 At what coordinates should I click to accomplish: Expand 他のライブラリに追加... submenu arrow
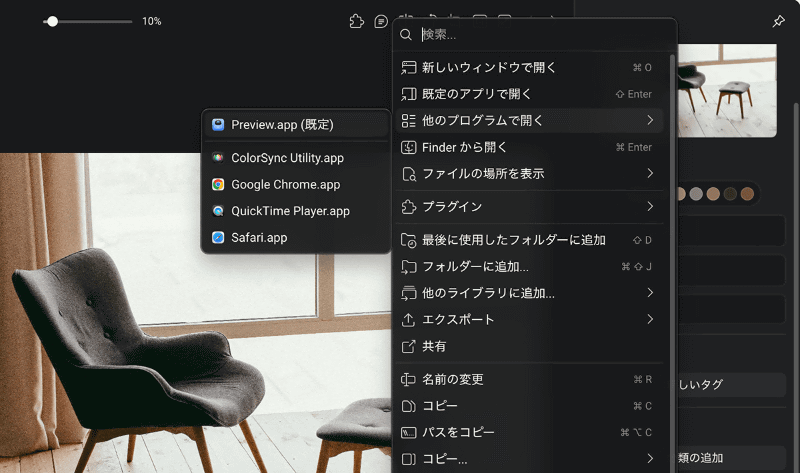coord(650,292)
